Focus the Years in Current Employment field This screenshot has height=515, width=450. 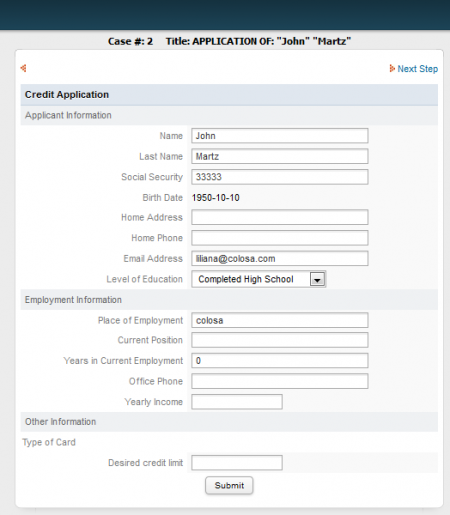click(280, 361)
